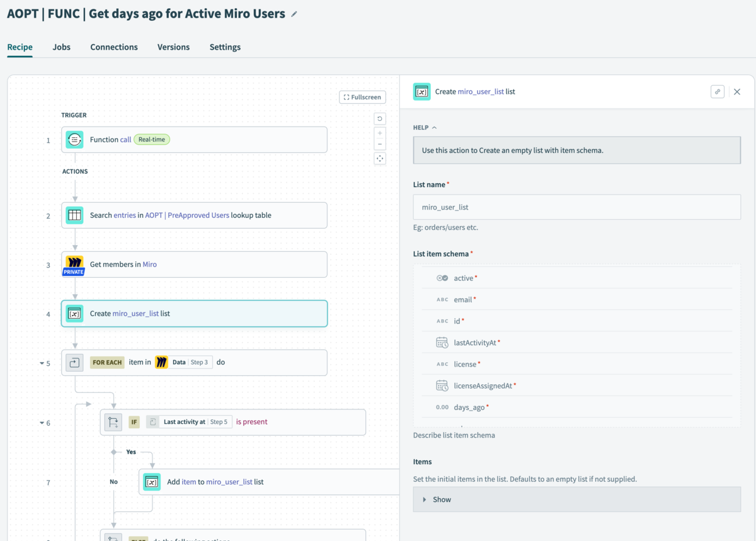Select the lastActivityAt schema field
This screenshot has width=756, height=541.
click(x=577, y=343)
